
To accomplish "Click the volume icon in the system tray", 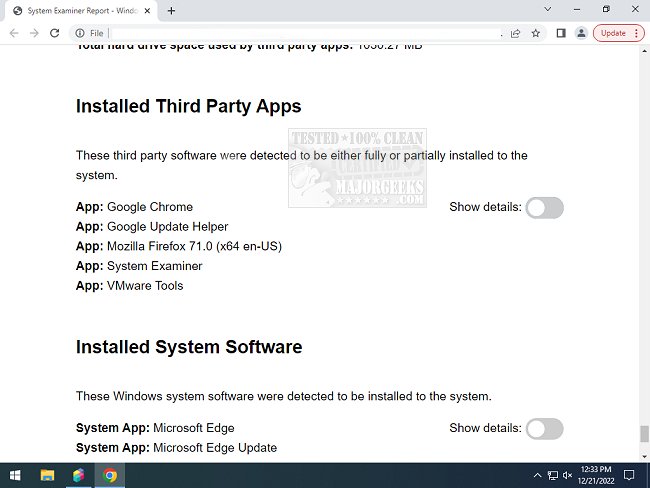I will pyautogui.click(x=567, y=475).
